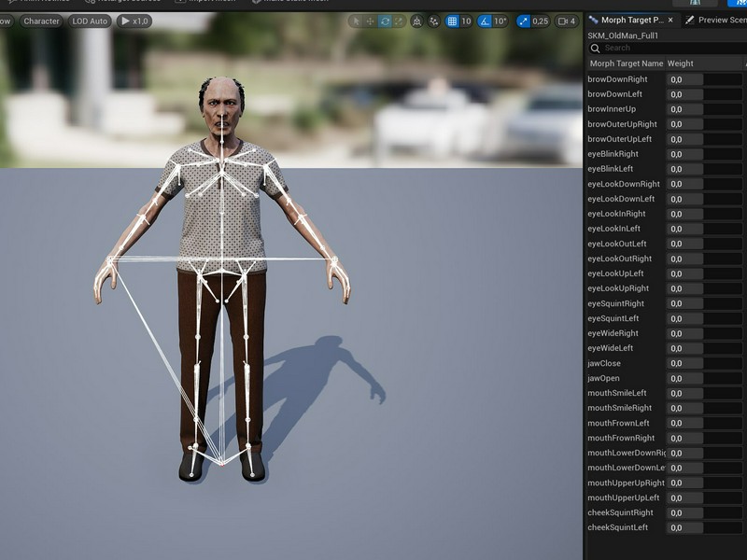The image size is (747, 560).
Task: Select the eyeWideLeft morph target name
Action: pyautogui.click(x=611, y=348)
